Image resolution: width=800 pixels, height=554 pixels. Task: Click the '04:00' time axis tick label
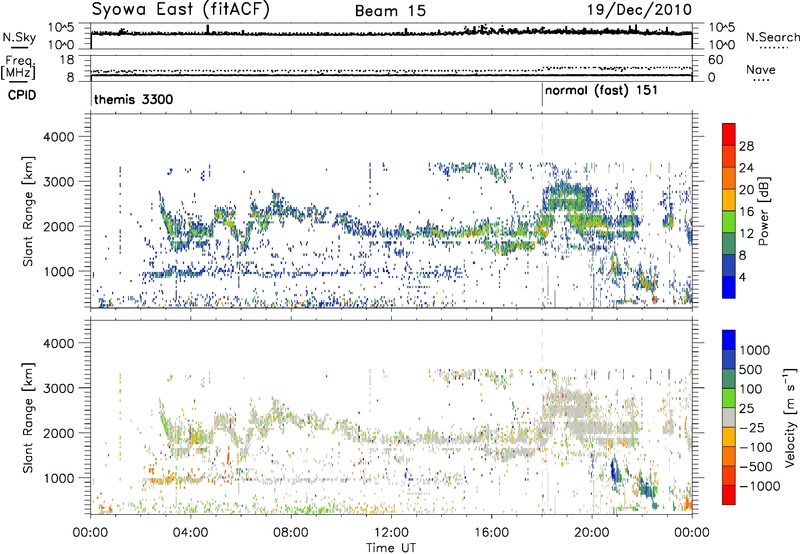click(x=191, y=533)
